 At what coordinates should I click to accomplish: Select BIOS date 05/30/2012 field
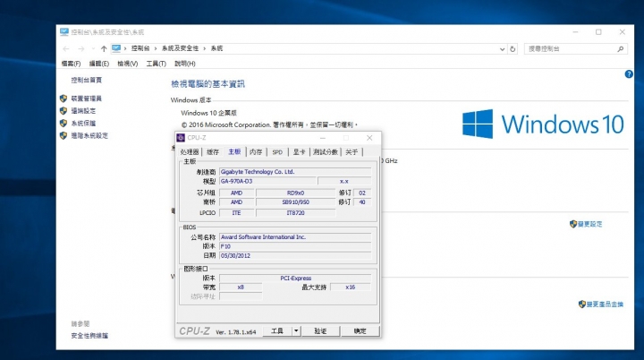(x=295, y=255)
